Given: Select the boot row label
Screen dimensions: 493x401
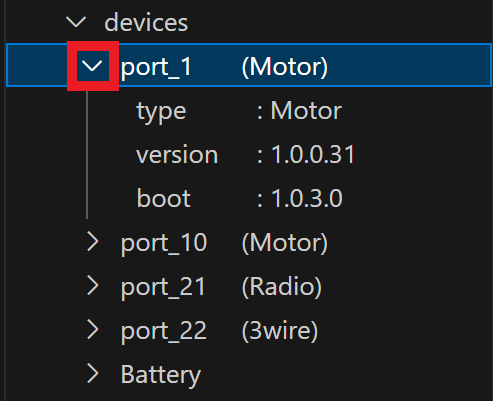Looking at the screenshot, I should [164, 198].
